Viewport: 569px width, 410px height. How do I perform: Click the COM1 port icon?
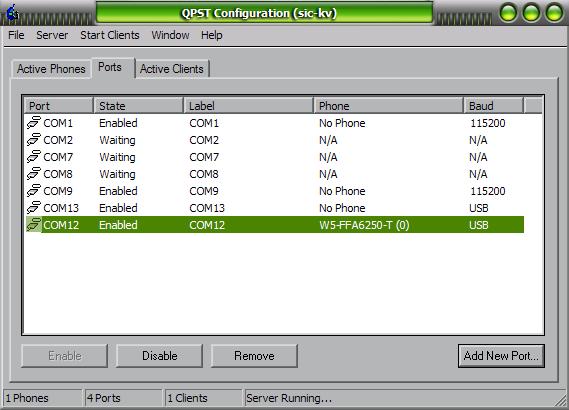(34, 123)
